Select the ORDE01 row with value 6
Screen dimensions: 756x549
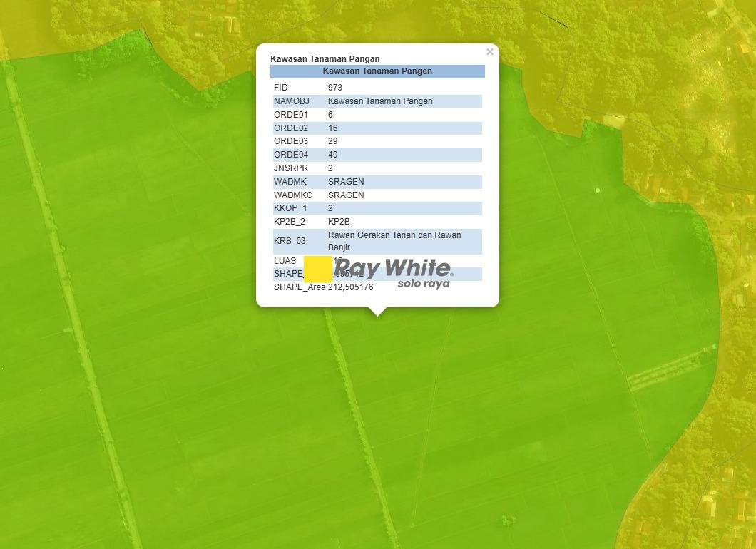pyautogui.click(x=377, y=115)
